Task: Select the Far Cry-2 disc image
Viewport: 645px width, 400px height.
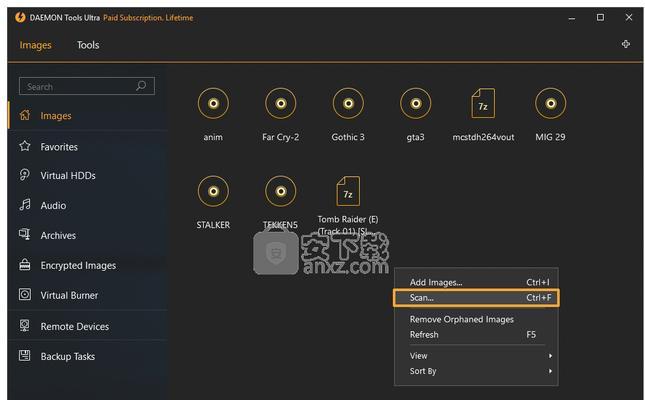Action: [x=281, y=103]
